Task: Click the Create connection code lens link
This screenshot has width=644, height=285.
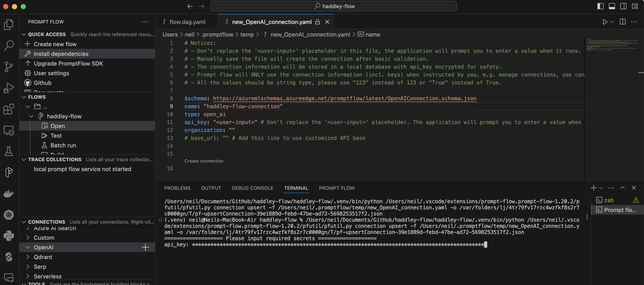Action: pos(204,161)
